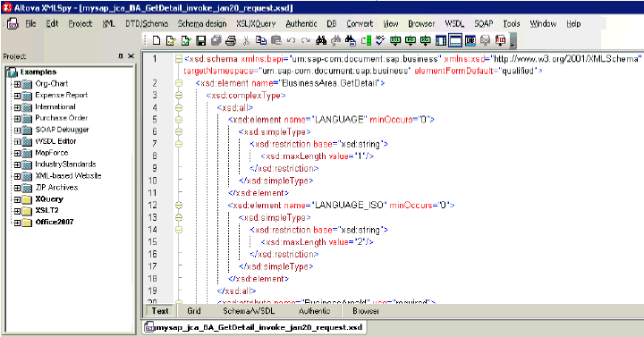Switch to the Browser view tab
644x337 pixels.
[x=366, y=311]
